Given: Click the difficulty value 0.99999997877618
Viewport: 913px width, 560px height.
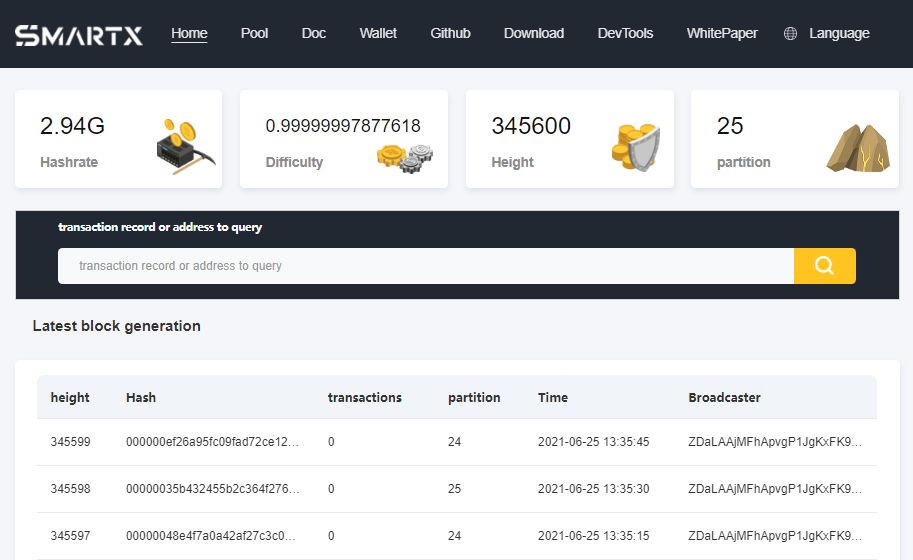Looking at the screenshot, I should coord(343,126).
